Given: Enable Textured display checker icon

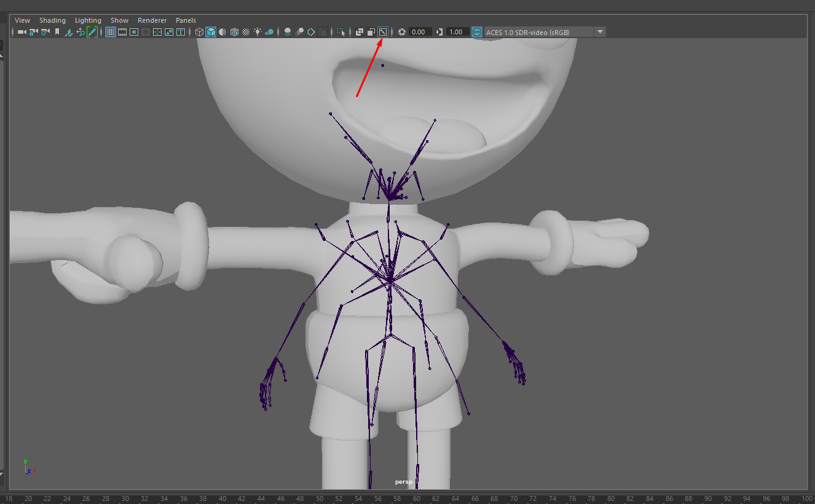Looking at the screenshot, I should point(246,32).
